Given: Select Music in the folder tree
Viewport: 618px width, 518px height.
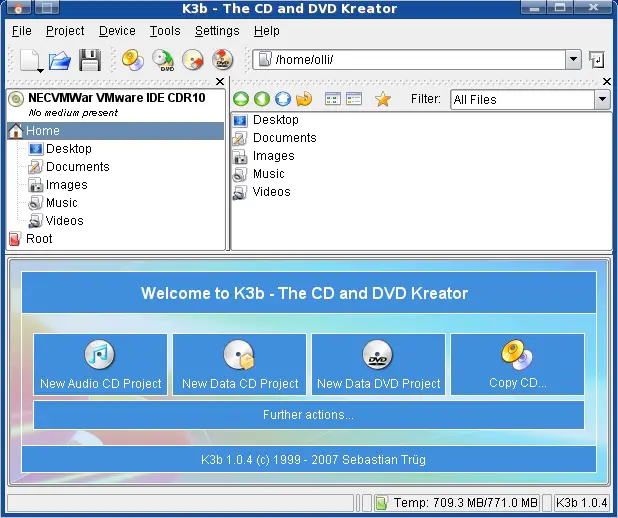Looking at the screenshot, I should pos(61,203).
